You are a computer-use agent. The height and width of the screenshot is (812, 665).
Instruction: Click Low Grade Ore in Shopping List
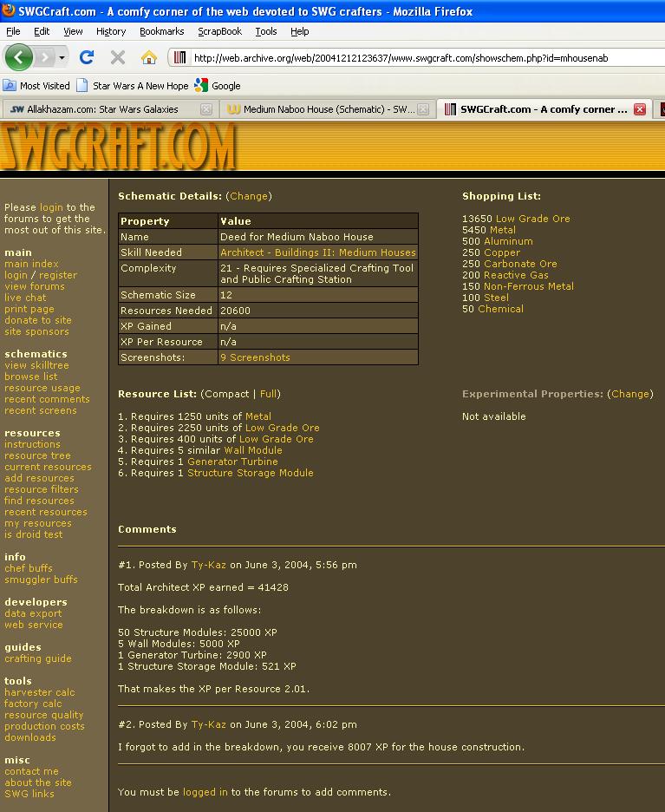tap(532, 219)
